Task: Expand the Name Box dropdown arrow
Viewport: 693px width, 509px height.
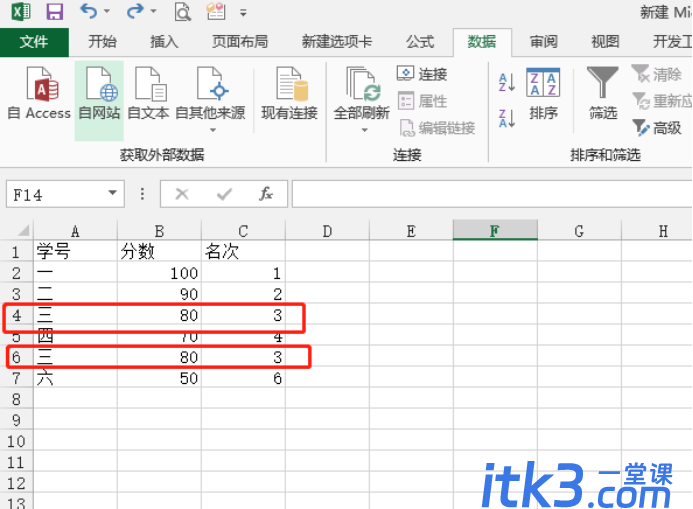Action: coord(113,193)
